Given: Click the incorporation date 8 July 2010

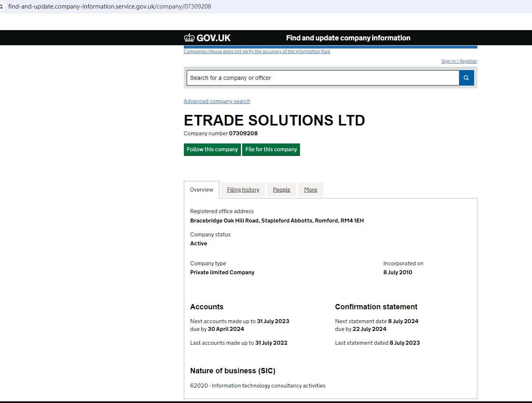Looking at the screenshot, I should tap(397, 272).
